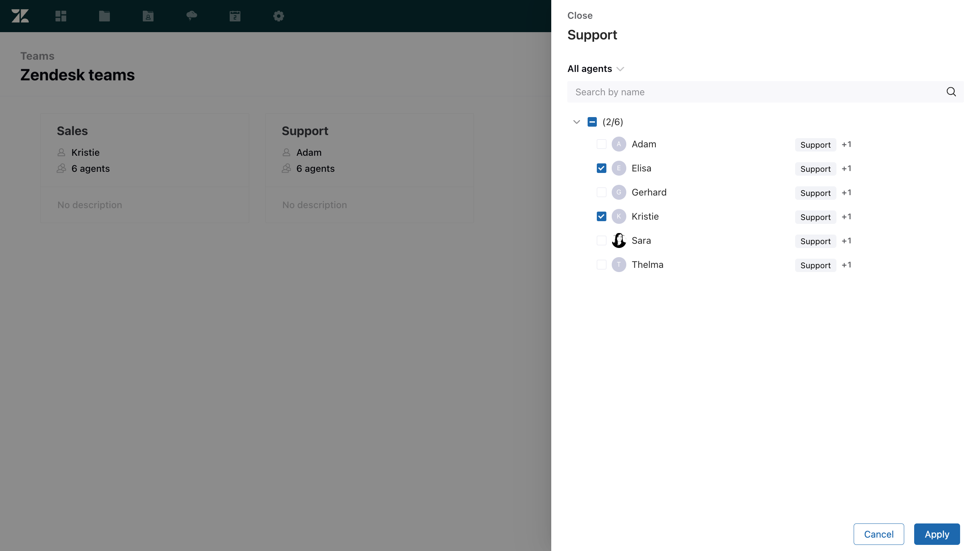This screenshot has width=980, height=551.
Task: Click Apply to save changes
Action: point(936,534)
